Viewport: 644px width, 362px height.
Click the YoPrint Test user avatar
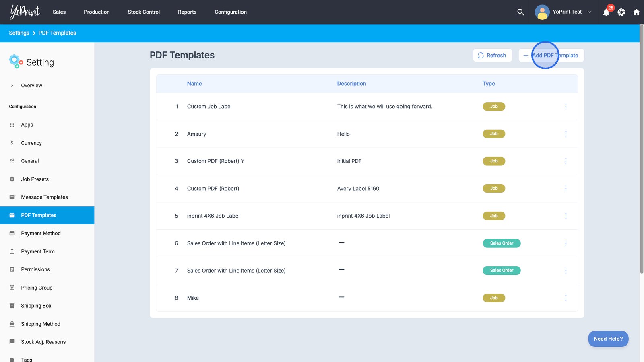(542, 12)
